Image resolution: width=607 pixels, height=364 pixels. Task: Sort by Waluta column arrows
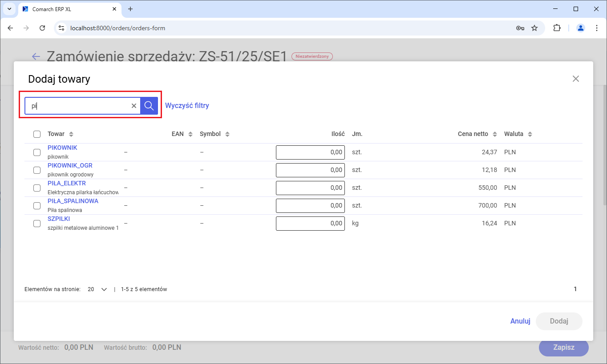coord(530,134)
